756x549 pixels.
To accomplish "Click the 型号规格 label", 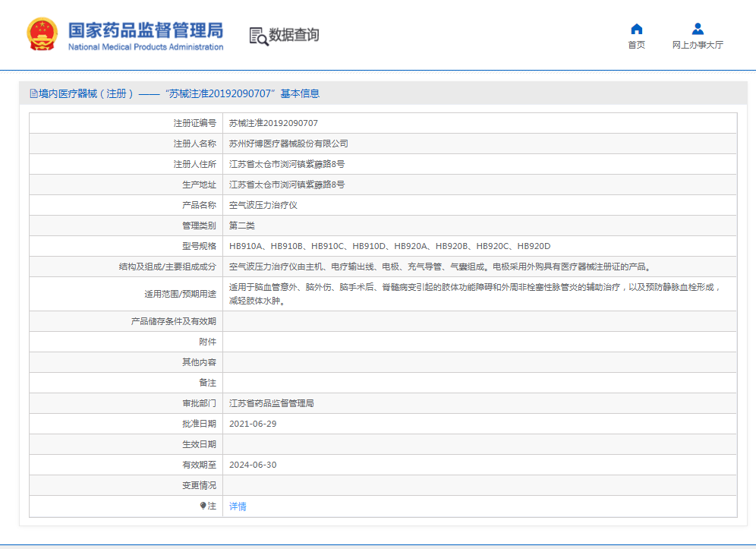I will pyautogui.click(x=199, y=246).
